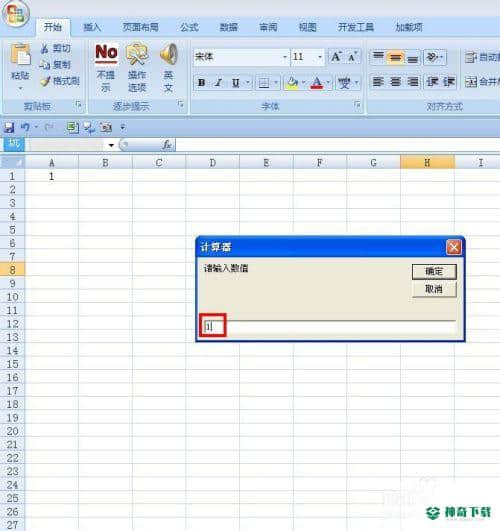Open the font name dropdown
Viewport: 500px width, 531px height.
click(285, 57)
